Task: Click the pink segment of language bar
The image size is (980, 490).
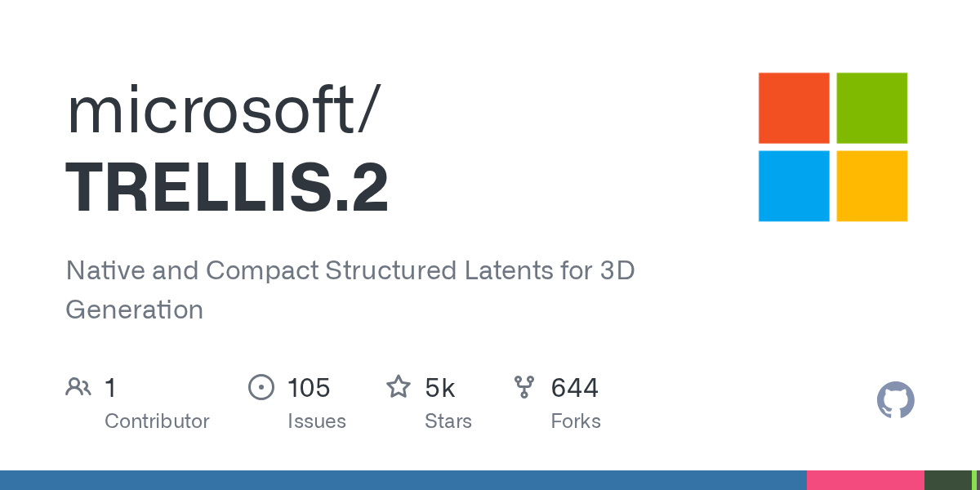Action: (x=865, y=480)
